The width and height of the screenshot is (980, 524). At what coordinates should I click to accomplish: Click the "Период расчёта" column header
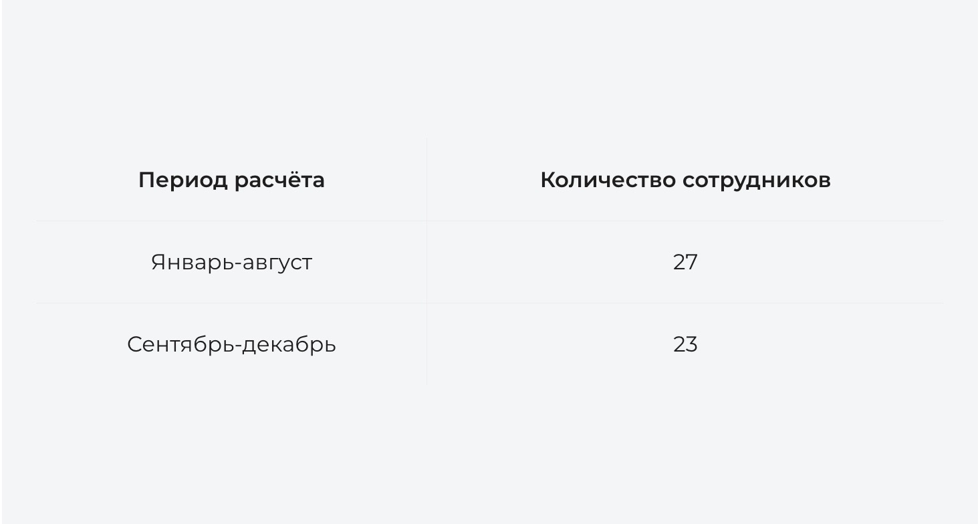231,180
